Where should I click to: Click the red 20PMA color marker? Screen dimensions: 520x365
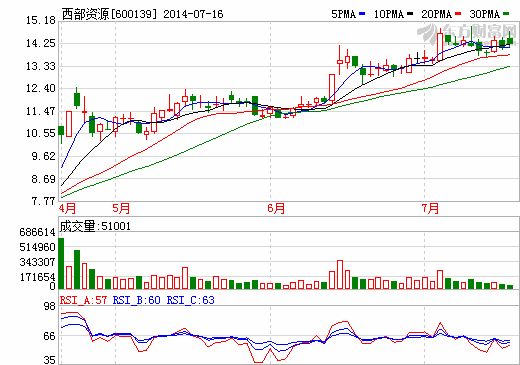coord(458,14)
